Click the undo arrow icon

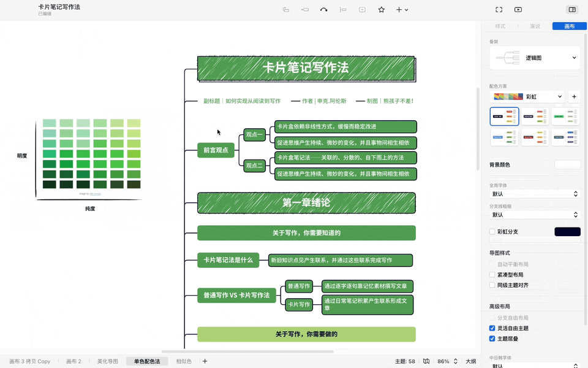tap(324, 10)
